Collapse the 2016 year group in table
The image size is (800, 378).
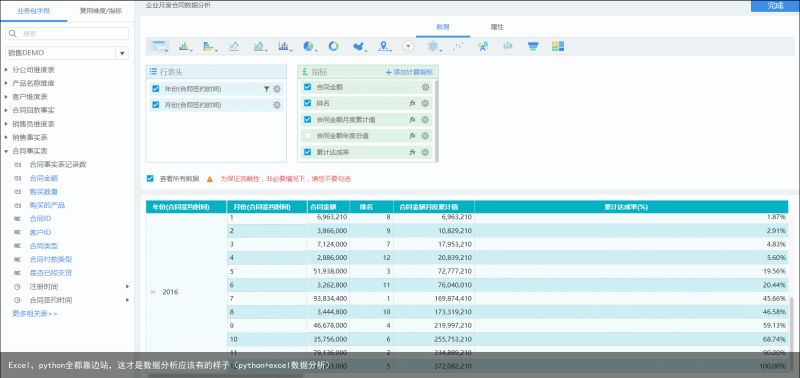153,292
